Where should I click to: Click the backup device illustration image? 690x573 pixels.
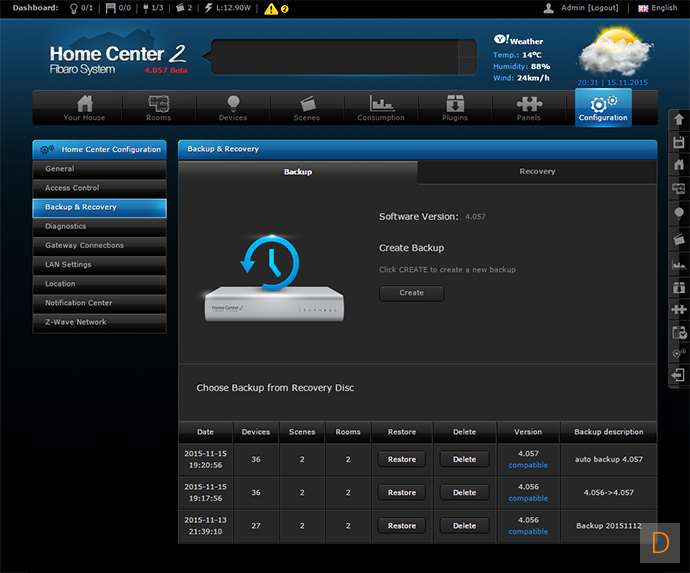274,278
